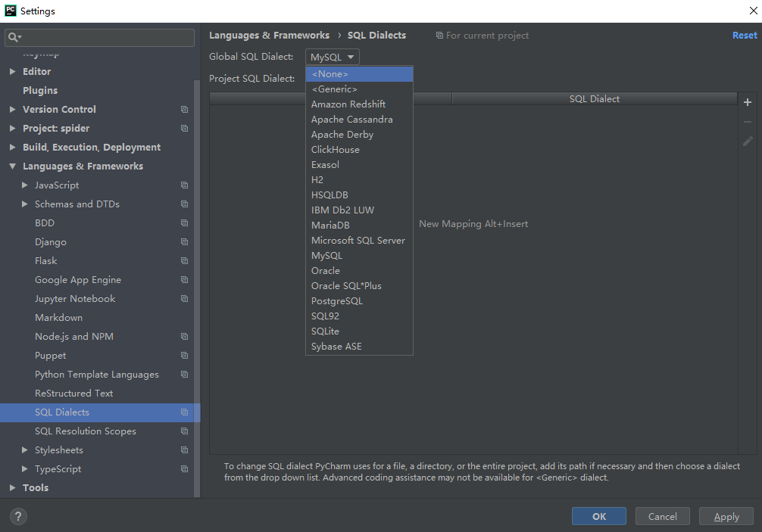Open the Markdown settings page

pos(59,317)
